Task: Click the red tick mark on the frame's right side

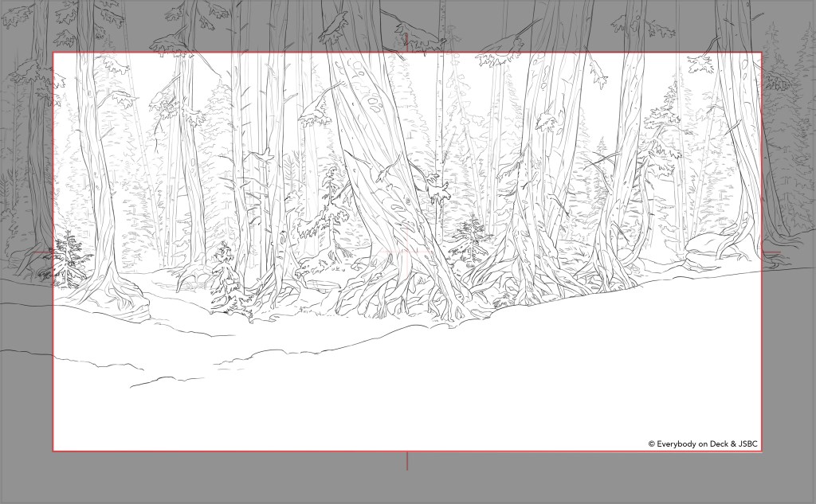Action: tap(771, 253)
